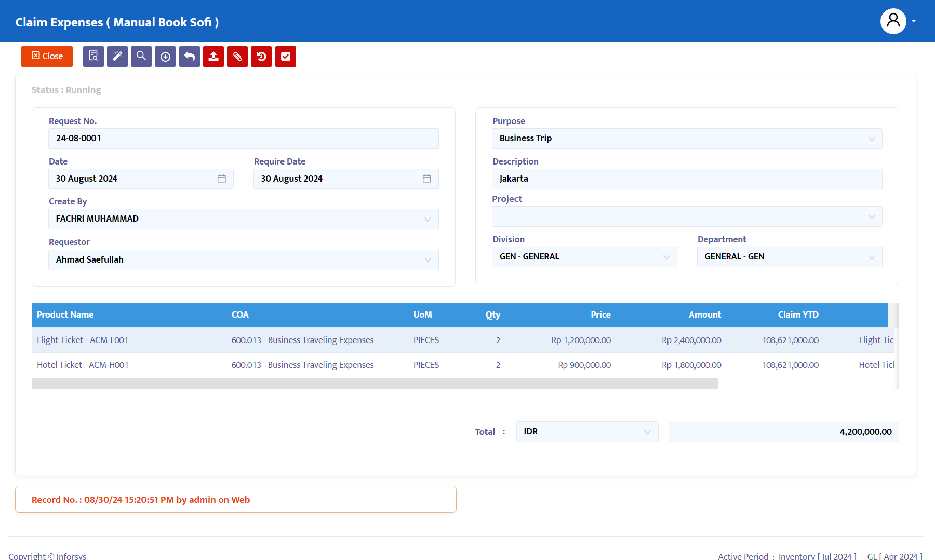This screenshot has width=935, height=560.
Task: Click the document preview toolbar icon
Action: (94, 57)
